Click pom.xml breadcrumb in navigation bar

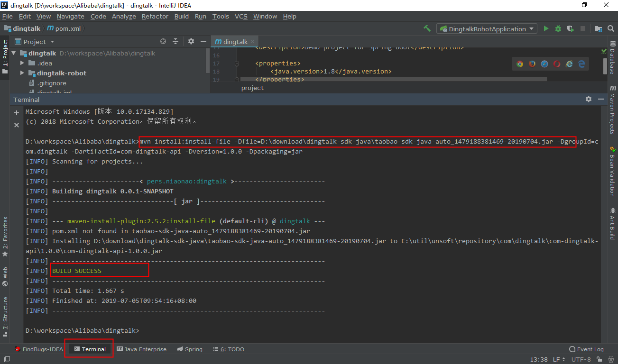point(64,28)
